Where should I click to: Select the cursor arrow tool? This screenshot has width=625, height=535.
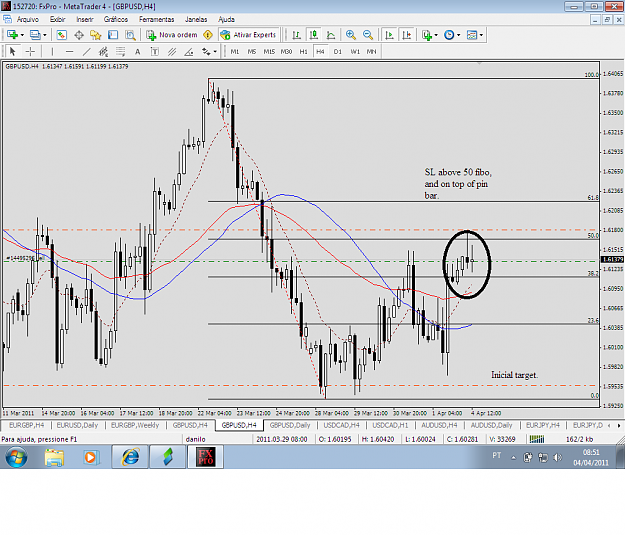[x=12, y=51]
